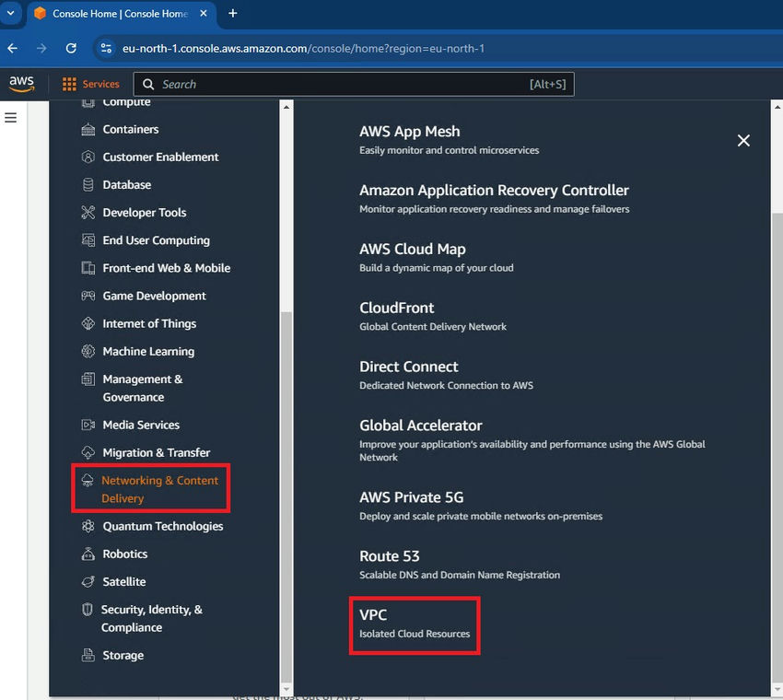The image size is (783, 700).
Task: Select Storage category
Action: (123, 655)
